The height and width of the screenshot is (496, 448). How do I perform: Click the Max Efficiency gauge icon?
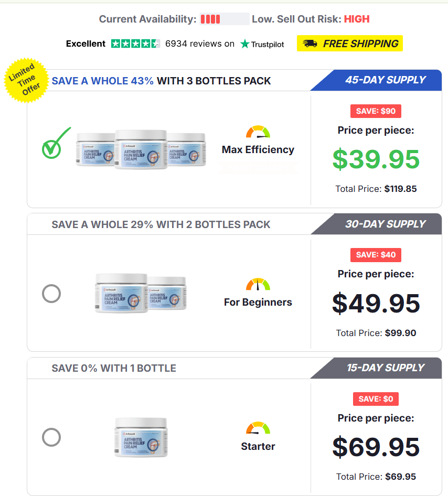click(258, 132)
